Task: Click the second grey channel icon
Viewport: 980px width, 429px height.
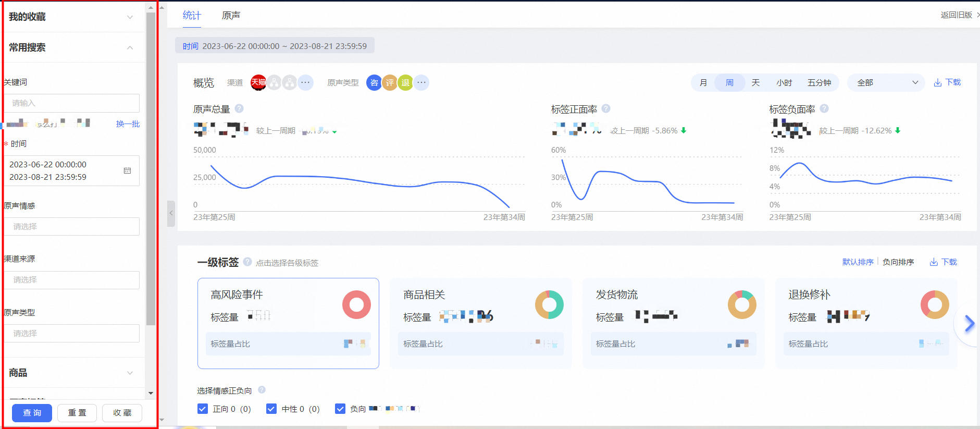Action: [x=274, y=82]
